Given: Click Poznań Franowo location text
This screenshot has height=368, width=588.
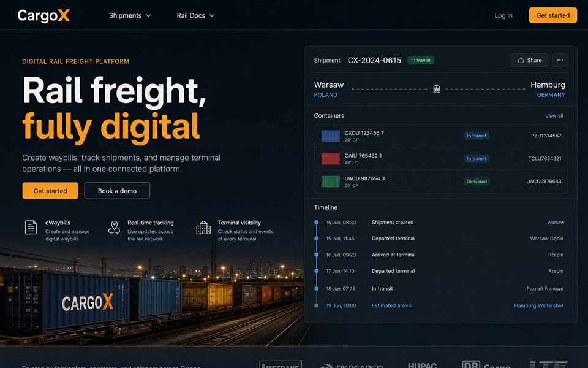Looking at the screenshot, I should [x=545, y=289].
